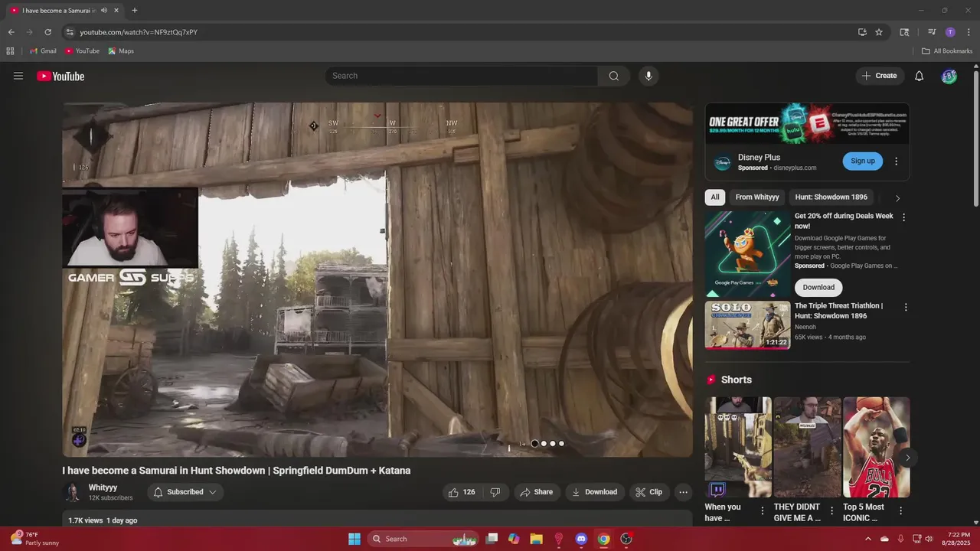Viewport: 980px width, 551px height.
Task: Bookmark this page with star icon
Action: [879, 32]
